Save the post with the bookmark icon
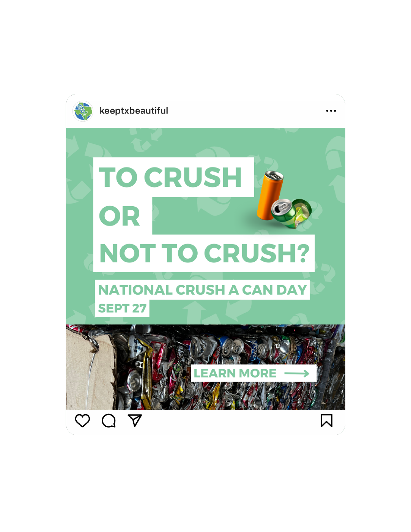The image size is (411, 532). point(326,420)
